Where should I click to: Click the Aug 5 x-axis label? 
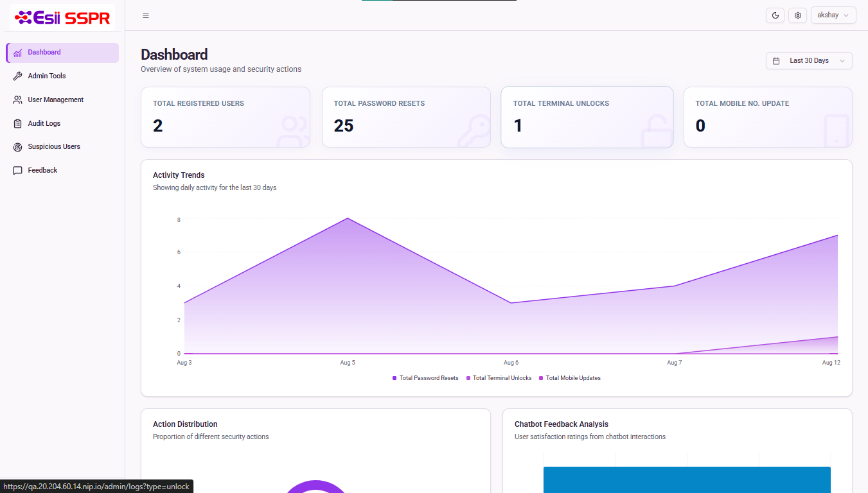click(x=348, y=363)
